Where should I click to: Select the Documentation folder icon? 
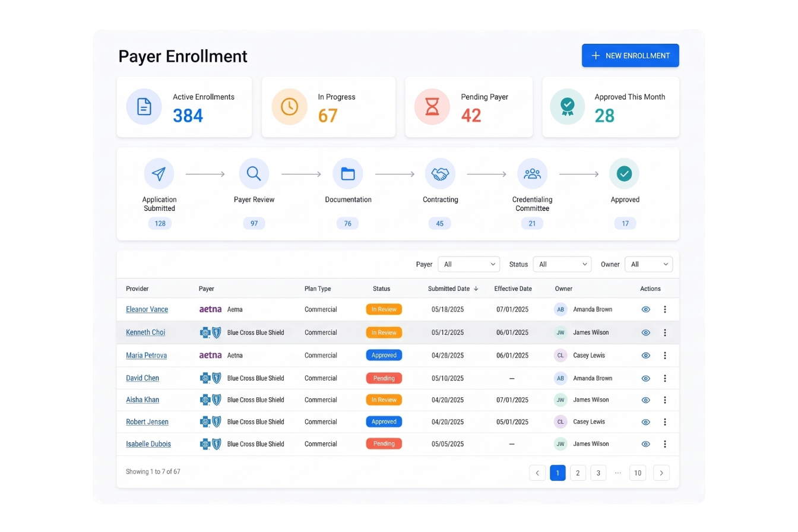click(348, 173)
